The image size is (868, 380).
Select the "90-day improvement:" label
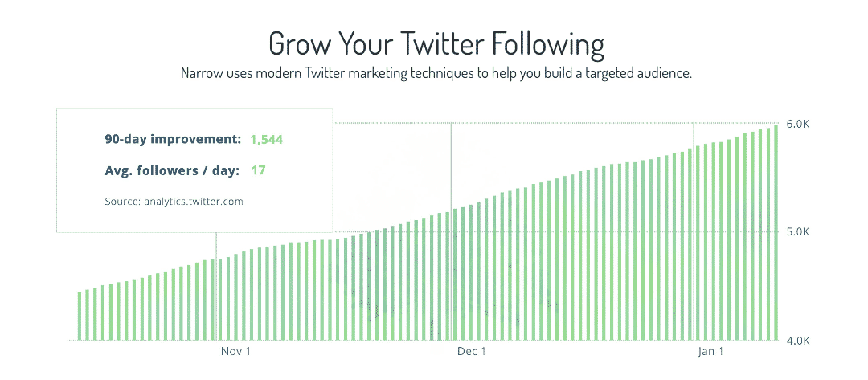pos(173,139)
